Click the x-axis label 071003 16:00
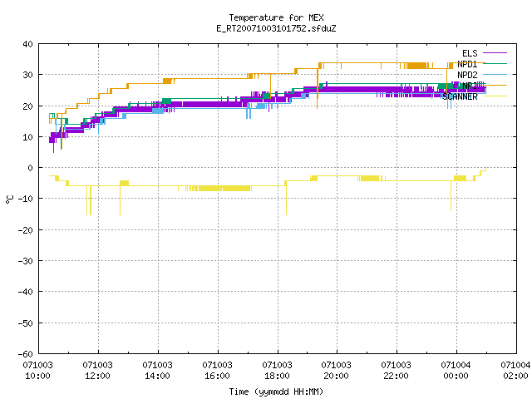 pyautogui.click(x=217, y=371)
